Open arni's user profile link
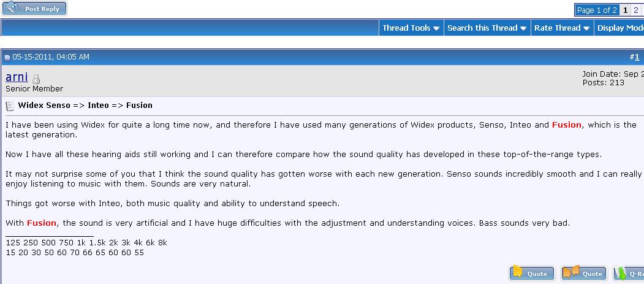Image resolution: width=644 pixels, height=284 pixels. (17, 77)
